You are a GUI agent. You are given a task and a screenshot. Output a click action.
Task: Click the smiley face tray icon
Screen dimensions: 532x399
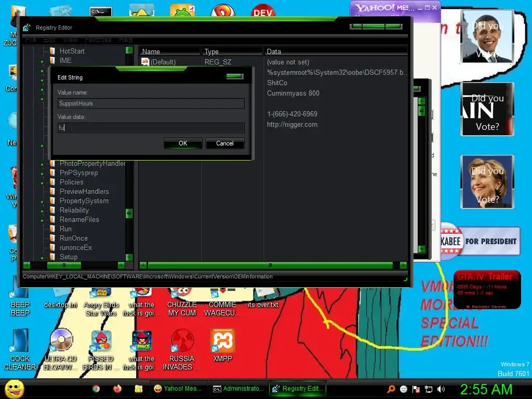[403, 389]
